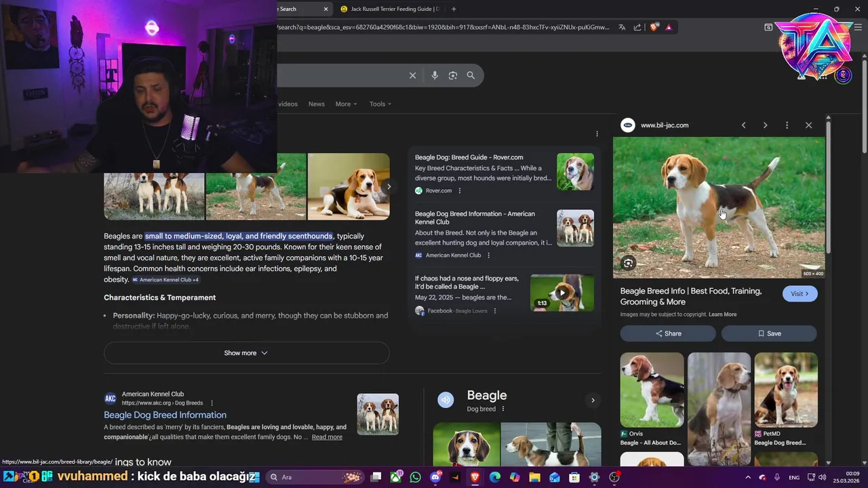The image size is (868, 488).
Task: Play the Beagle pronunciation speaker icon
Action: coord(446,400)
